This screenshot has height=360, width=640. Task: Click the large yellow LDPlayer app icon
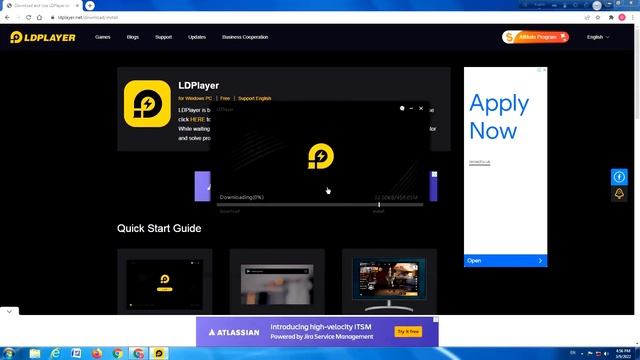click(147, 104)
